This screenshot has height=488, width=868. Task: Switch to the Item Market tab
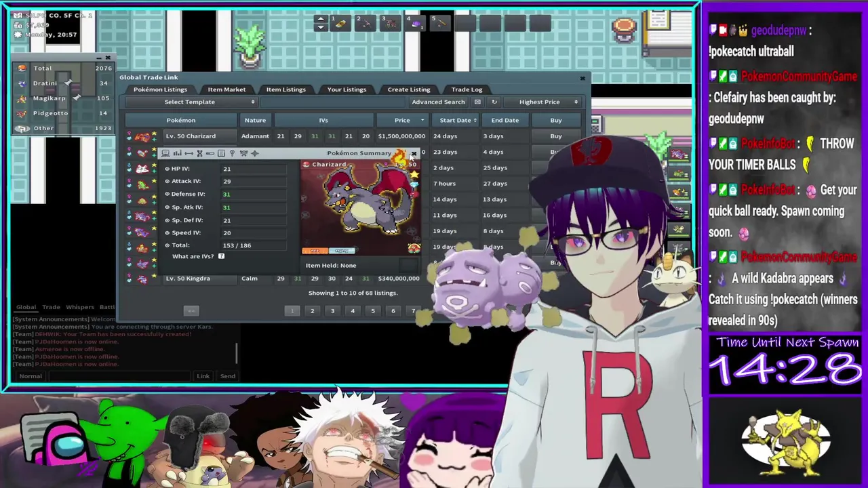tap(226, 89)
